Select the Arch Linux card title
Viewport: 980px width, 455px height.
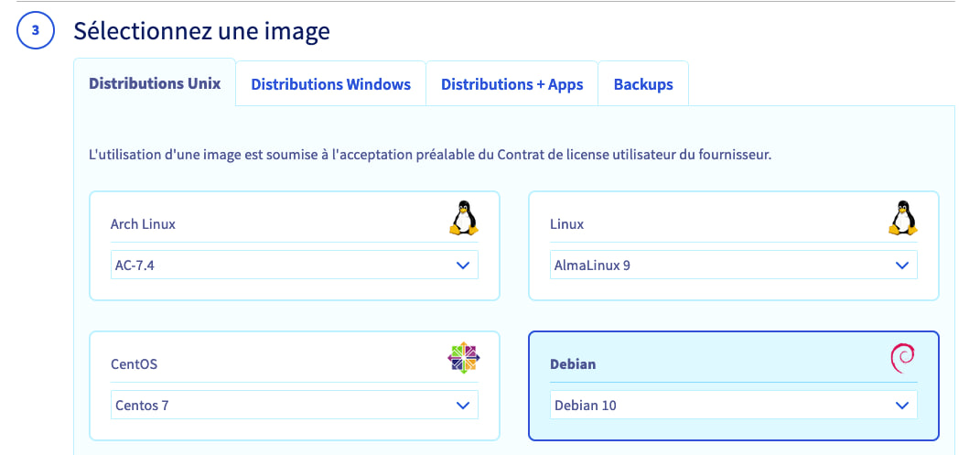tap(143, 224)
